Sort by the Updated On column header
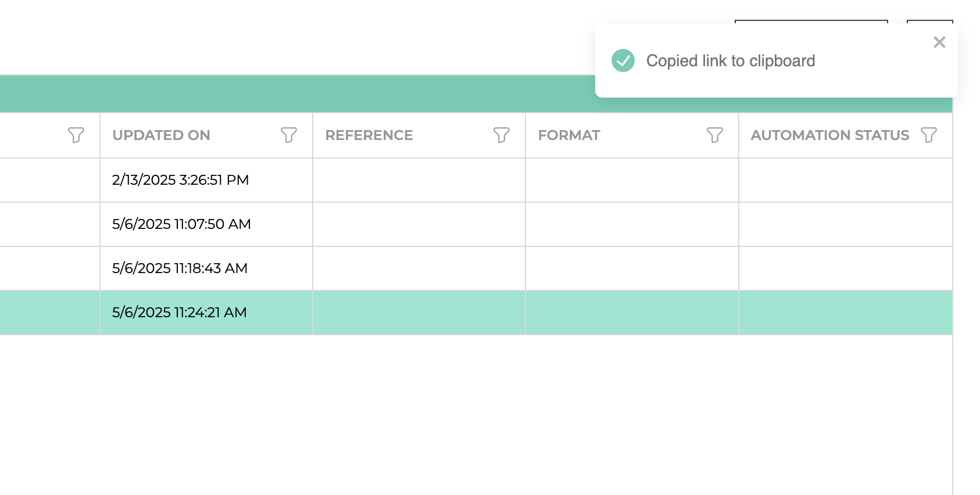 (161, 135)
